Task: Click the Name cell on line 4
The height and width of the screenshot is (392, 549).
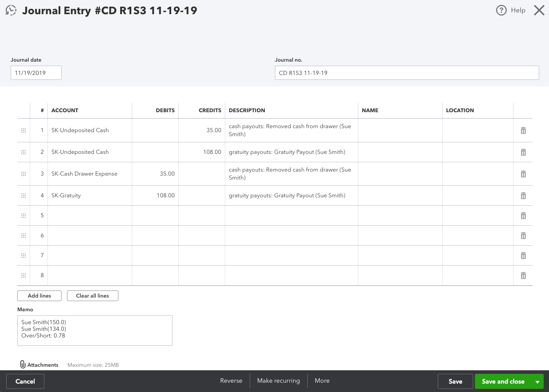Action: 400,196
